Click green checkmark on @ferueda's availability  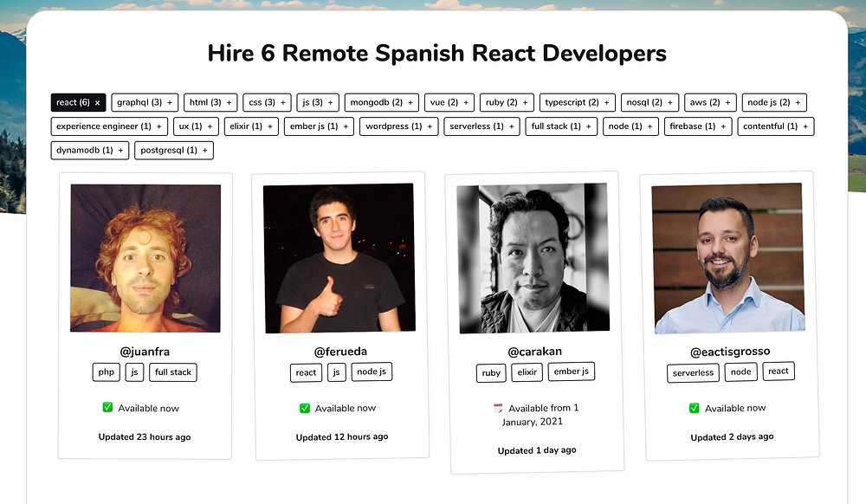[305, 408]
